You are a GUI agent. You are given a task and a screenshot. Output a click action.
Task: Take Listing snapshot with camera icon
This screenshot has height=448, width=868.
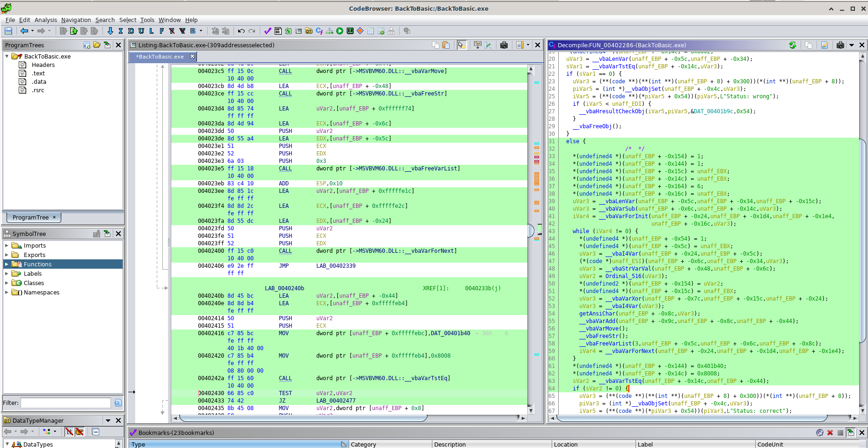coord(504,45)
